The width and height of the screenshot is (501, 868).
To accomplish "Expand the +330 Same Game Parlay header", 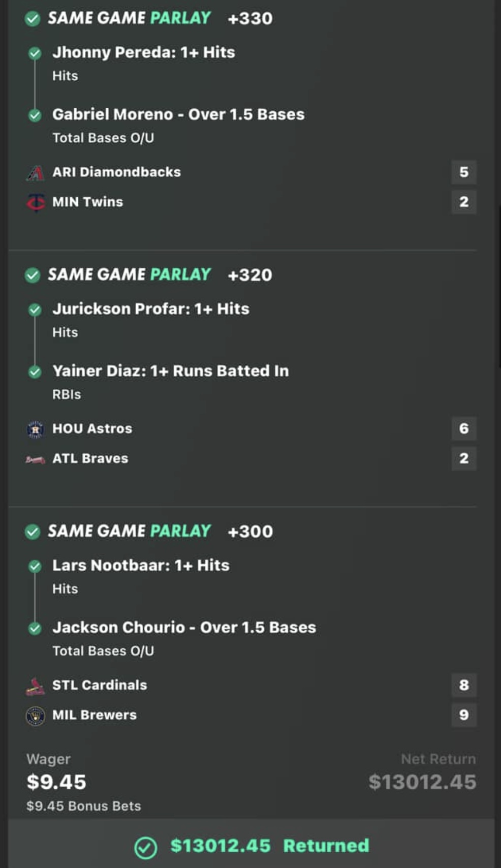I will (160, 18).
